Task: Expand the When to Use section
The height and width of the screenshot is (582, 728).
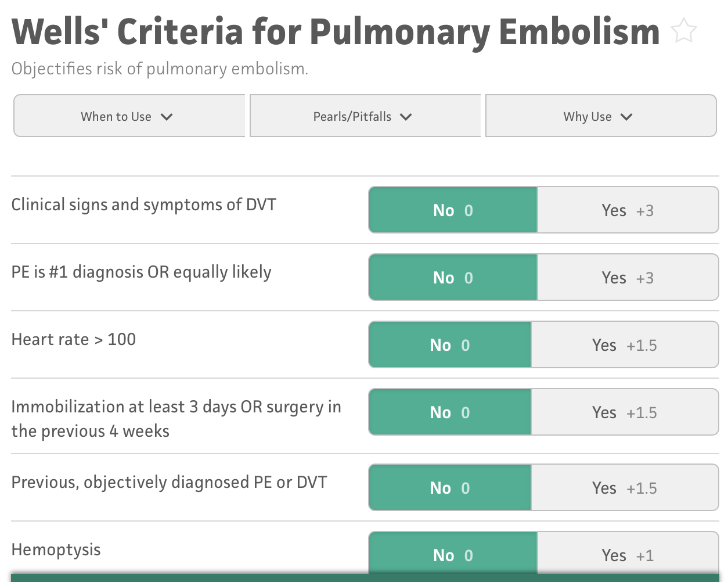Action: tap(129, 116)
